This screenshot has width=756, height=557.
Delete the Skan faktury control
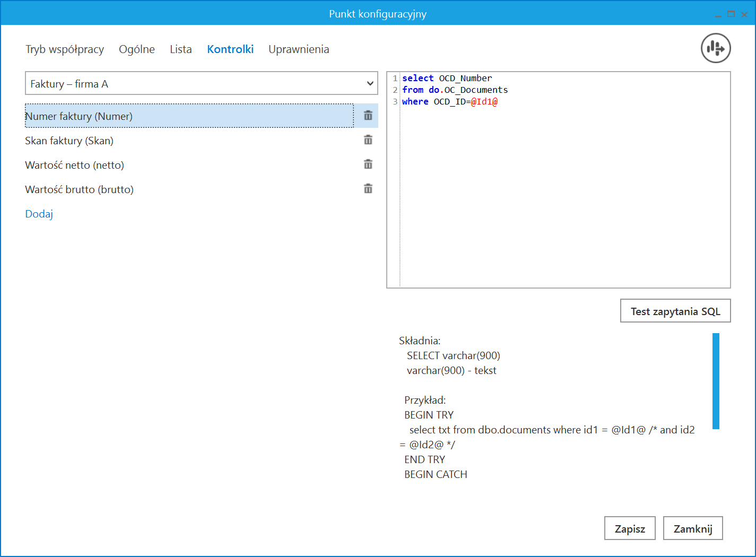coord(368,140)
